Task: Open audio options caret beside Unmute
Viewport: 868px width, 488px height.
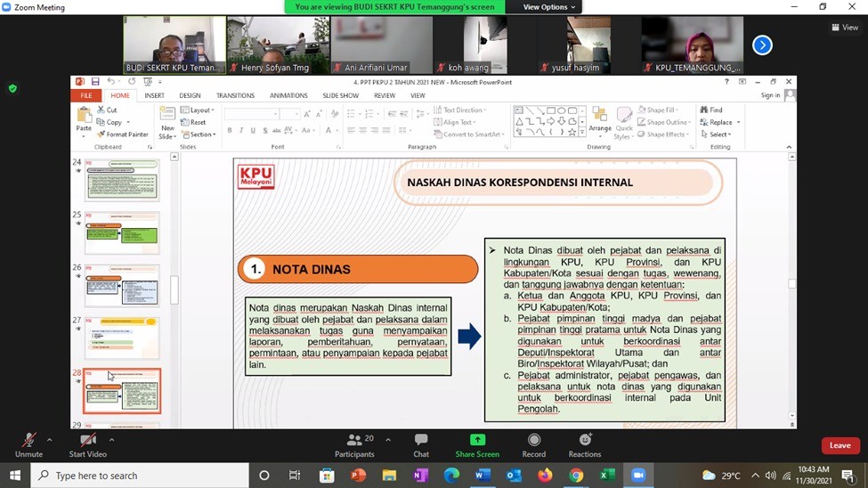Action: [x=49, y=439]
